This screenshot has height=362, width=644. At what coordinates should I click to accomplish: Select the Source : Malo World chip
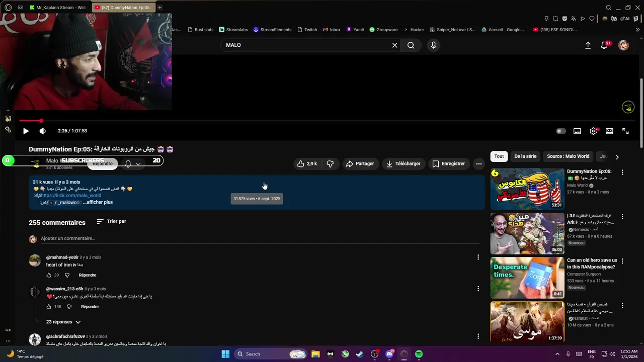(x=568, y=156)
